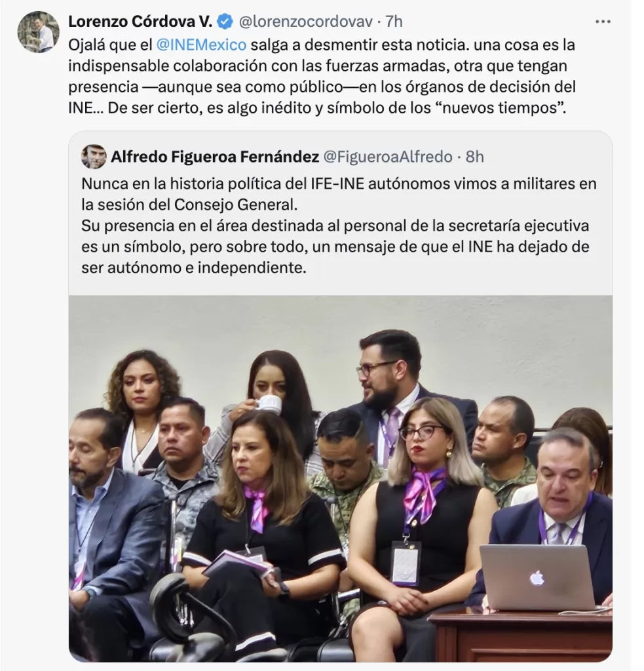Open Alfredo Figueroa's small profile avatar

94,157
